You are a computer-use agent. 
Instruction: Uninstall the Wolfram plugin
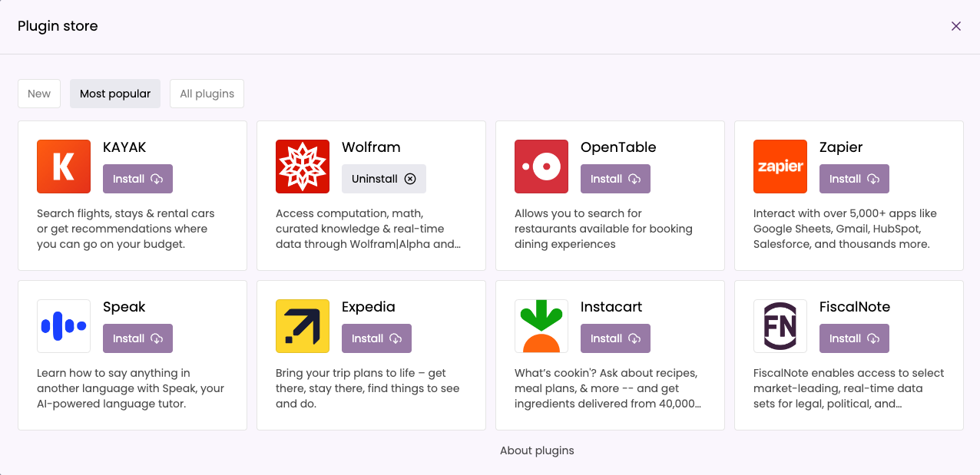pyautogui.click(x=384, y=179)
